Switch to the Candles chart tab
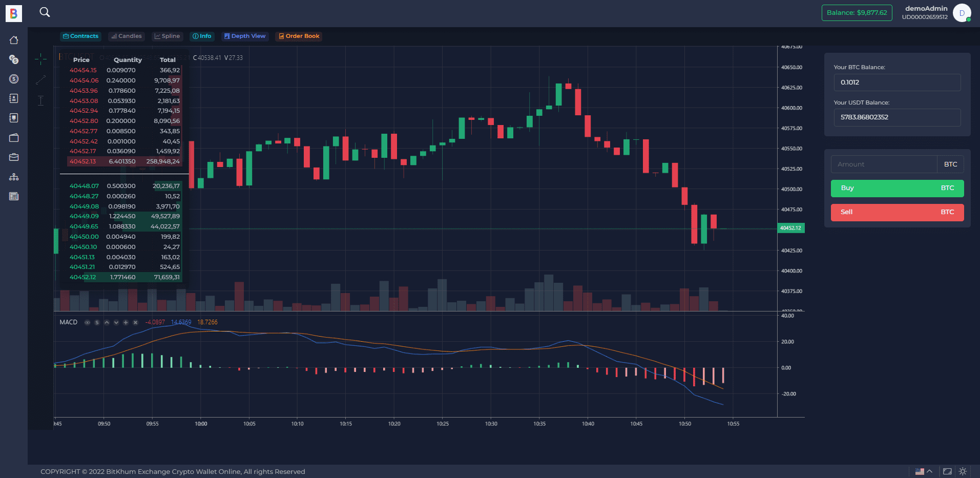The height and width of the screenshot is (478, 980). 127,36
